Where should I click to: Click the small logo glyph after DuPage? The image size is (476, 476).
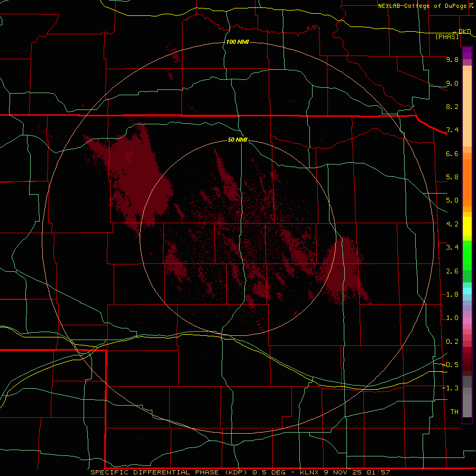(472, 5)
